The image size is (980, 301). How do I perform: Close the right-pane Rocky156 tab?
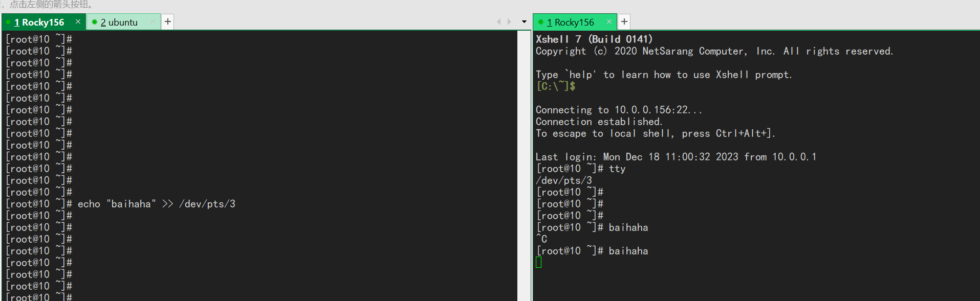609,21
